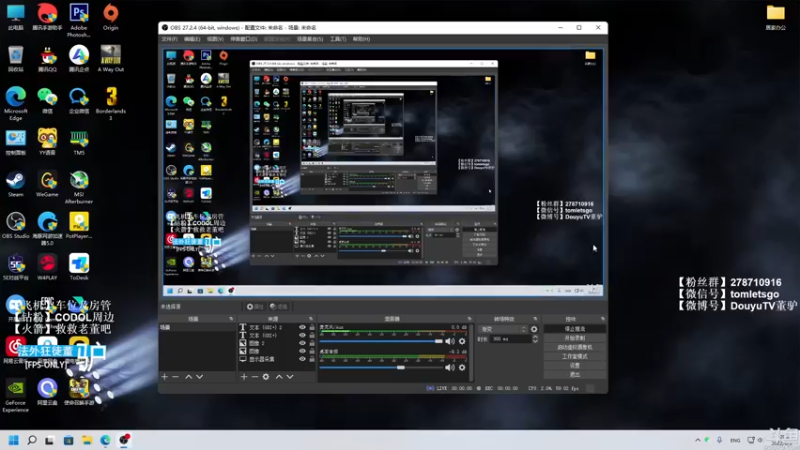Hide the 图像 source
The height and width of the screenshot is (450, 800).
click(x=302, y=351)
